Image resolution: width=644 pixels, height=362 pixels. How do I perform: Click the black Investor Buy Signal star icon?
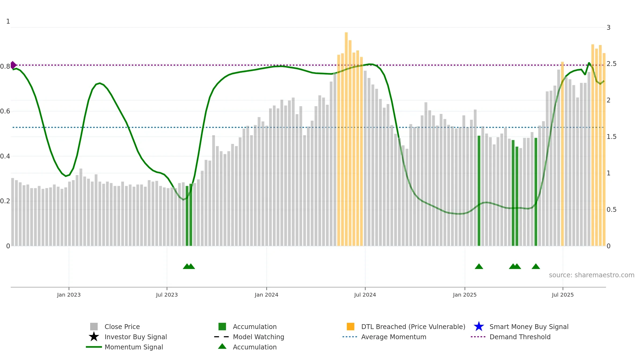pyautogui.click(x=94, y=337)
